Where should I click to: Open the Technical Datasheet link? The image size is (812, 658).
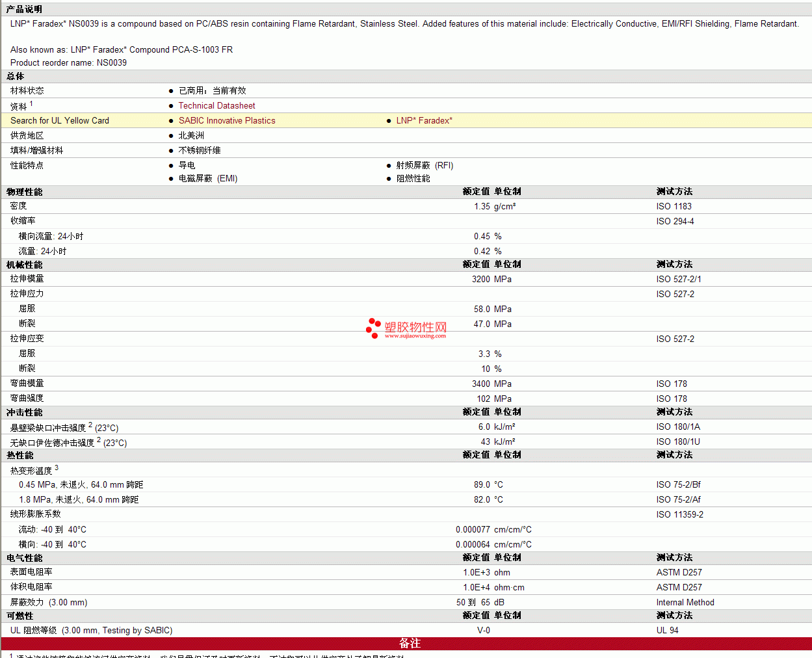(x=216, y=105)
